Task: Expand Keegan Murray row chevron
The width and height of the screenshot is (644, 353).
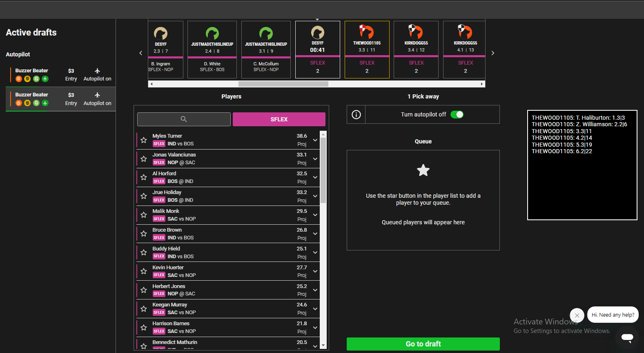Action: pyautogui.click(x=315, y=309)
